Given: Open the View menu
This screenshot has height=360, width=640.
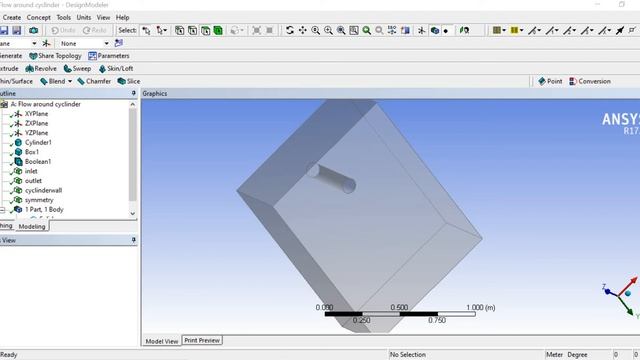Looking at the screenshot, I should 103,18.
